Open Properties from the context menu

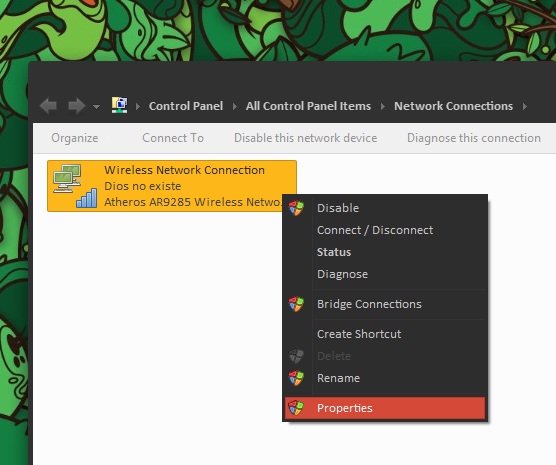(x=385, y=408)
